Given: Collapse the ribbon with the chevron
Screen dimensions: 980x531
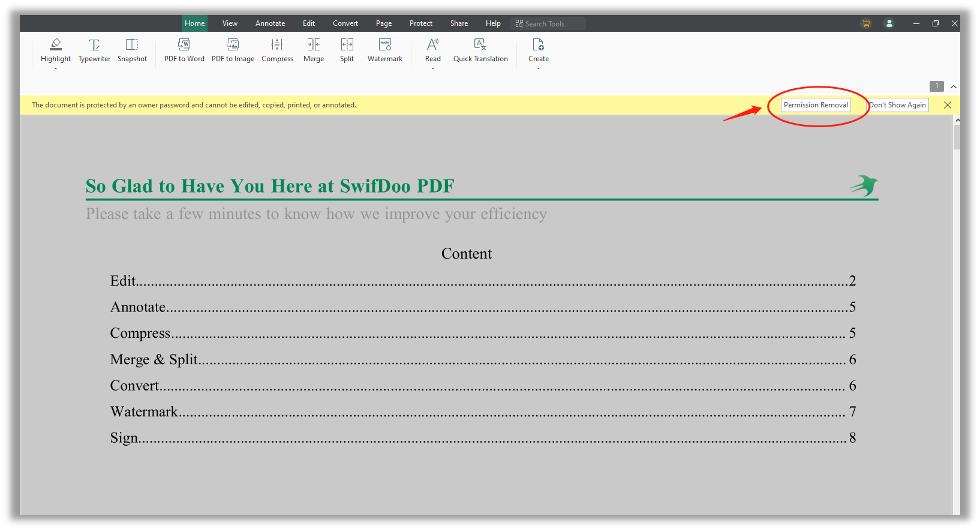Looking at the screenshot, I should coord(954,87).
